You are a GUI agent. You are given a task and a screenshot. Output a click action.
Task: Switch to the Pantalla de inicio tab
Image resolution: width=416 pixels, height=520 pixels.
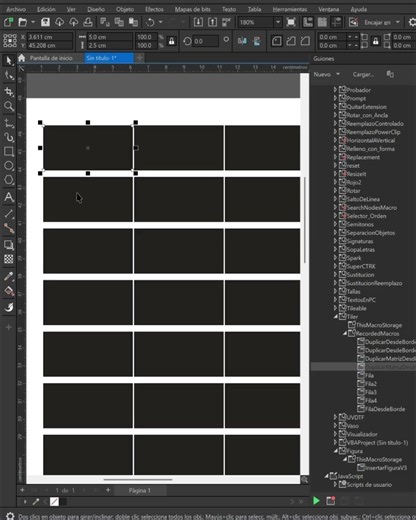click(x=51, y=58)
